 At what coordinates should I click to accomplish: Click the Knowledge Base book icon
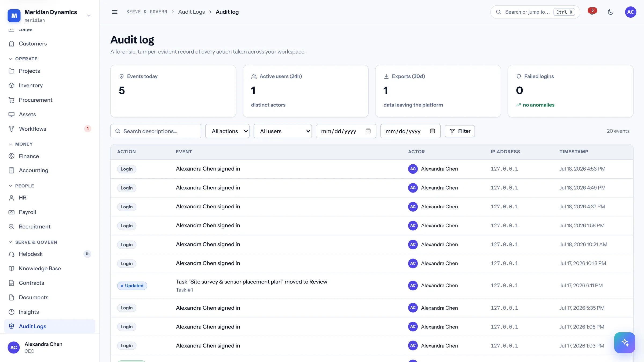coord(11,268)
